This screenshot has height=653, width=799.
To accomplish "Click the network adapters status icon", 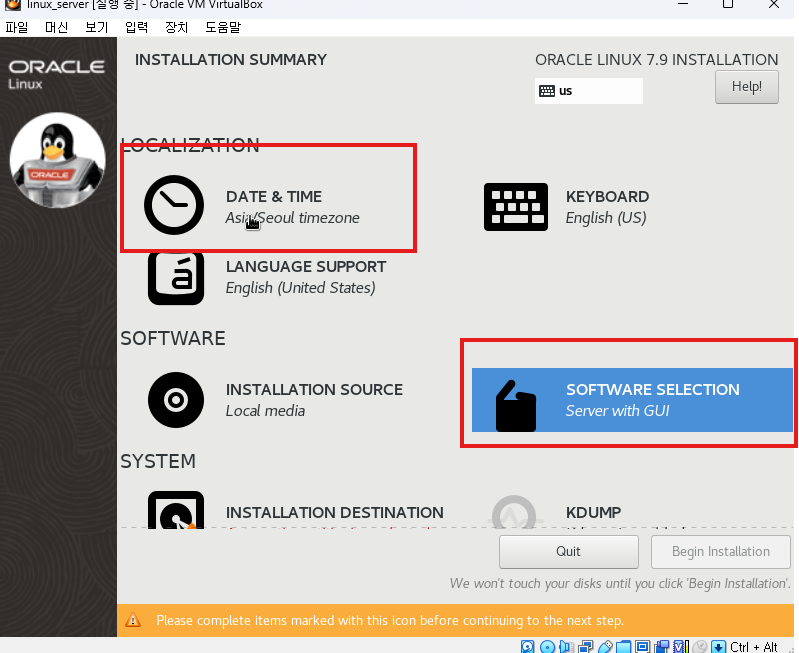I will tap(585, 646).
